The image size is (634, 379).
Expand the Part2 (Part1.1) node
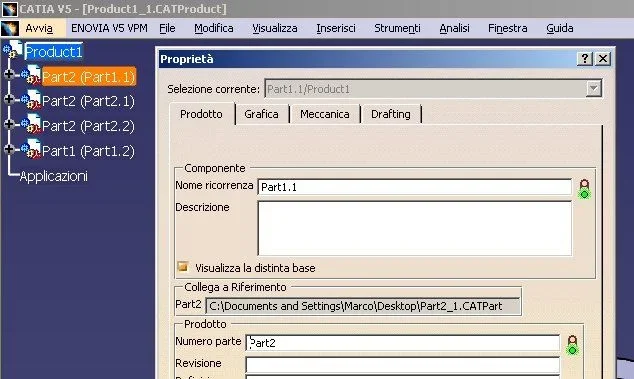pyautogui.click(x=8, y=74)
